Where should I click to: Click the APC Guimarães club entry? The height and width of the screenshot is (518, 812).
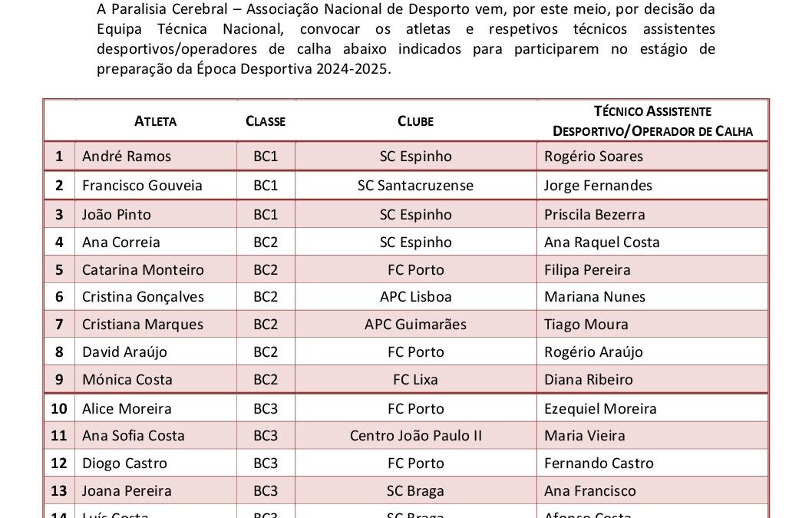click(415, 325)
